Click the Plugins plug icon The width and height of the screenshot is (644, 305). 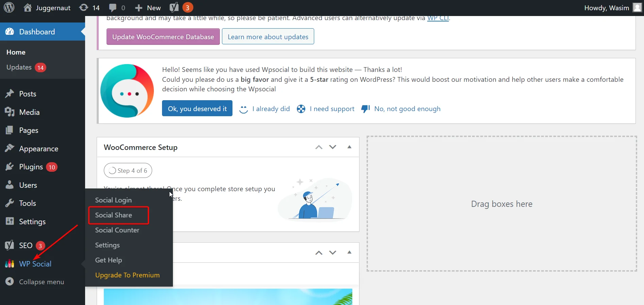tap(10, 167)
